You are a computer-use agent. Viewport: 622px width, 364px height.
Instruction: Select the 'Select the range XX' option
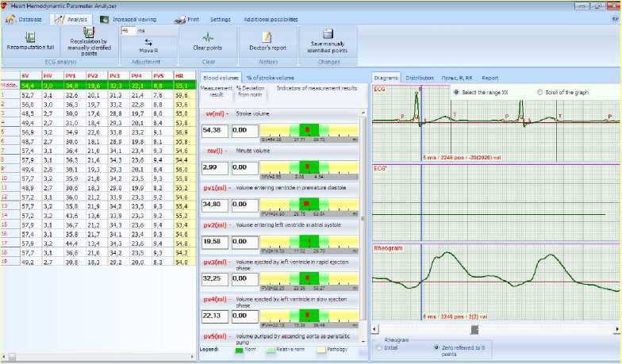click(456, 92)
